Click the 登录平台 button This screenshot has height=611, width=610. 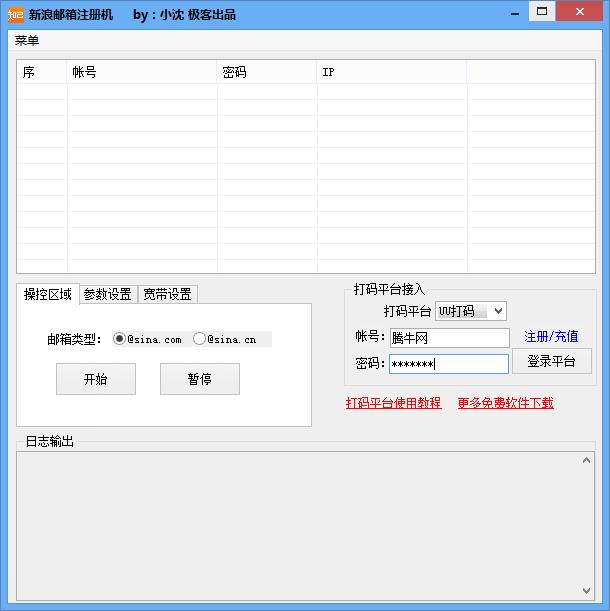tap(551, 362)
